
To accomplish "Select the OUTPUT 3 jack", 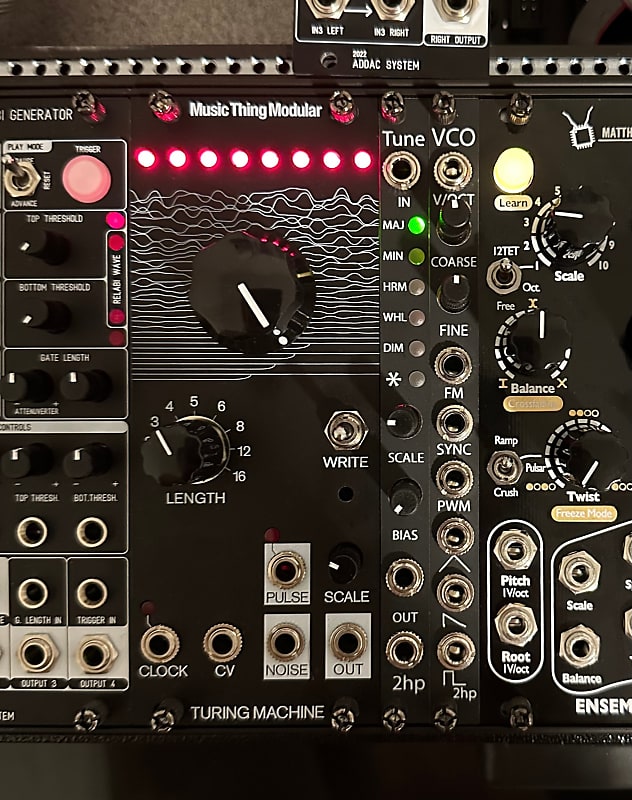I will (37, 654).
